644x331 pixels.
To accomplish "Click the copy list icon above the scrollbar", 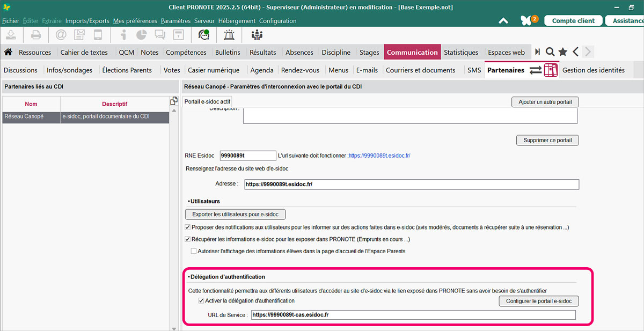I will pyautogui.click(x=173, y=101).
